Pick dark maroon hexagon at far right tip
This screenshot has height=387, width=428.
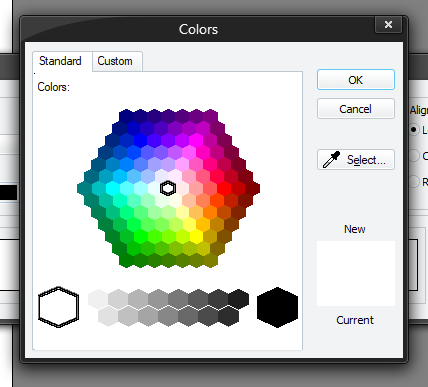252,188
